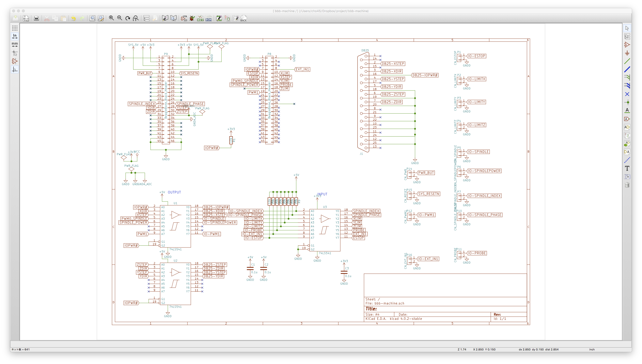Switch units to millimeters
This screenshot has width=642, height=364.
(15, 45)
